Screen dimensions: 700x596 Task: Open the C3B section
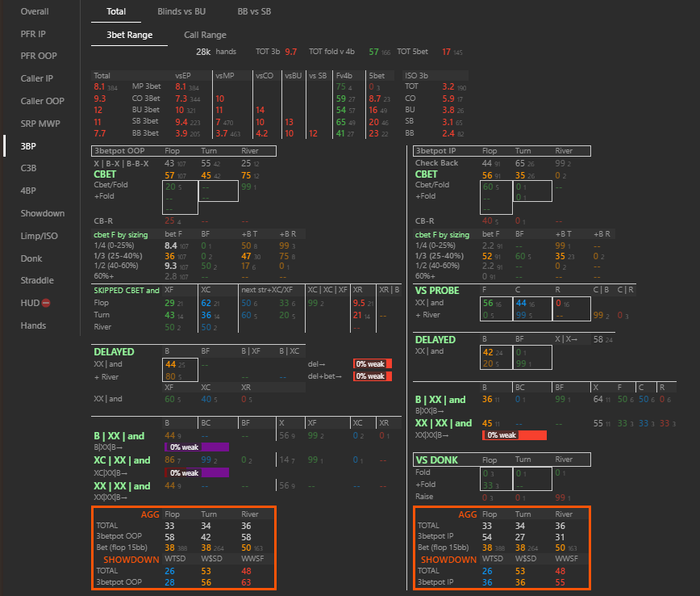28,168
